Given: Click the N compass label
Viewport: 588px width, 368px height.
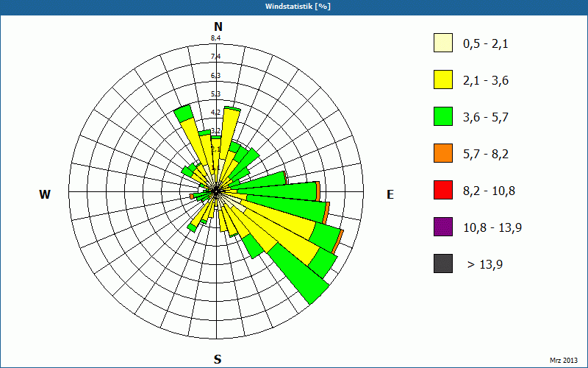Looking at the screenshot, I should coord(218,26).
